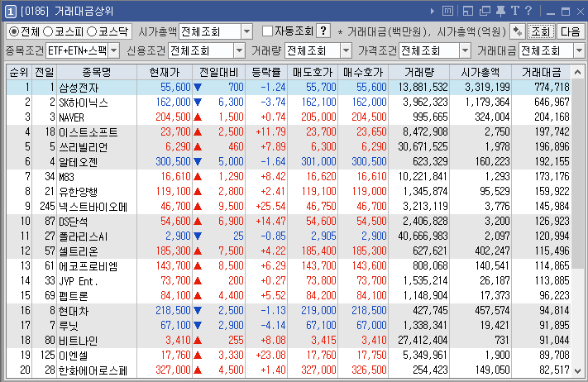Click the 매수호가 column header
Image resolution: width=588 pixels, height=382 pixels.
[363, 72]
